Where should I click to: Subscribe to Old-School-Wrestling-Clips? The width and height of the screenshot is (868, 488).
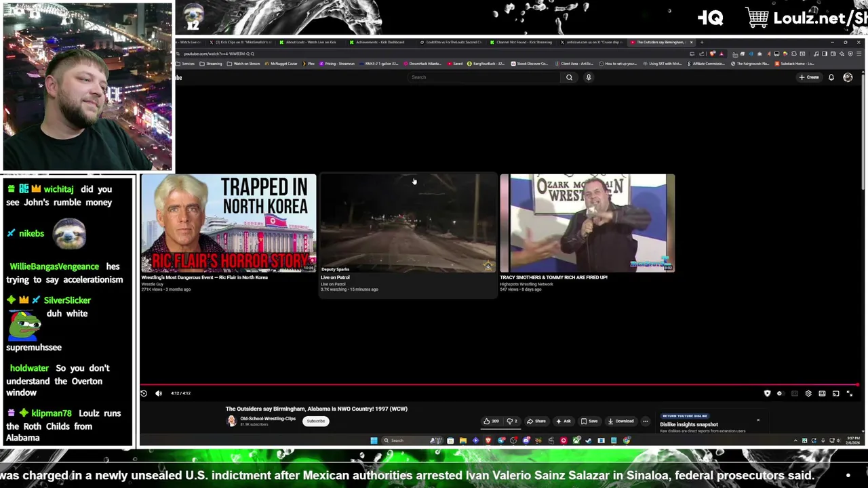[315, 421]
